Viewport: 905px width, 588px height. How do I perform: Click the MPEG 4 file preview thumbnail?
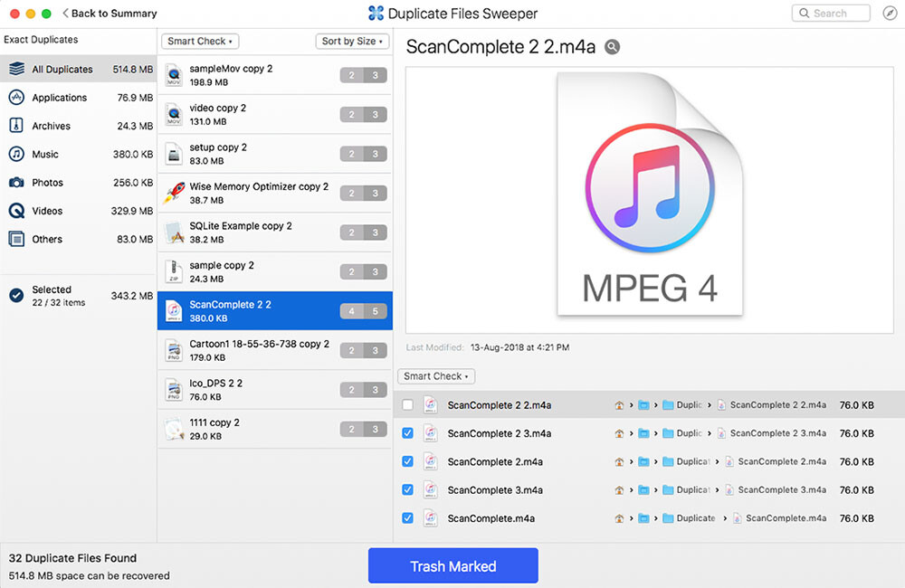(649, 194)
